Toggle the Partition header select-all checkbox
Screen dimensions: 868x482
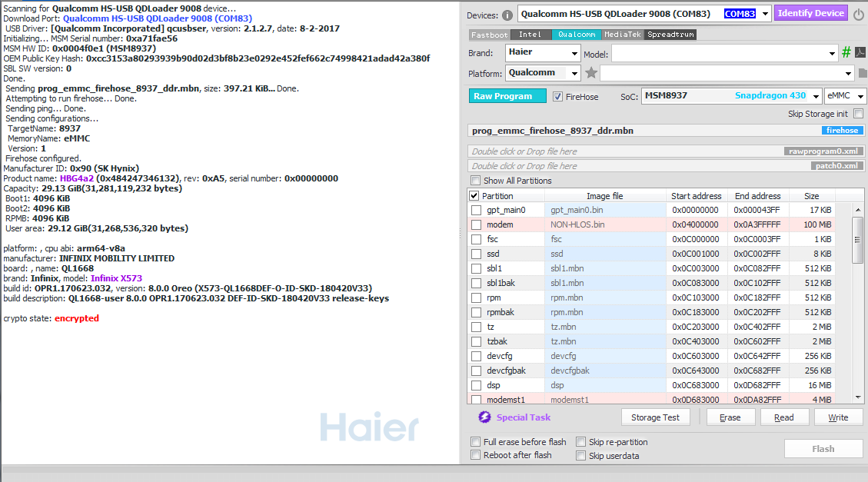pyautogui.click(x=474, y=195)
